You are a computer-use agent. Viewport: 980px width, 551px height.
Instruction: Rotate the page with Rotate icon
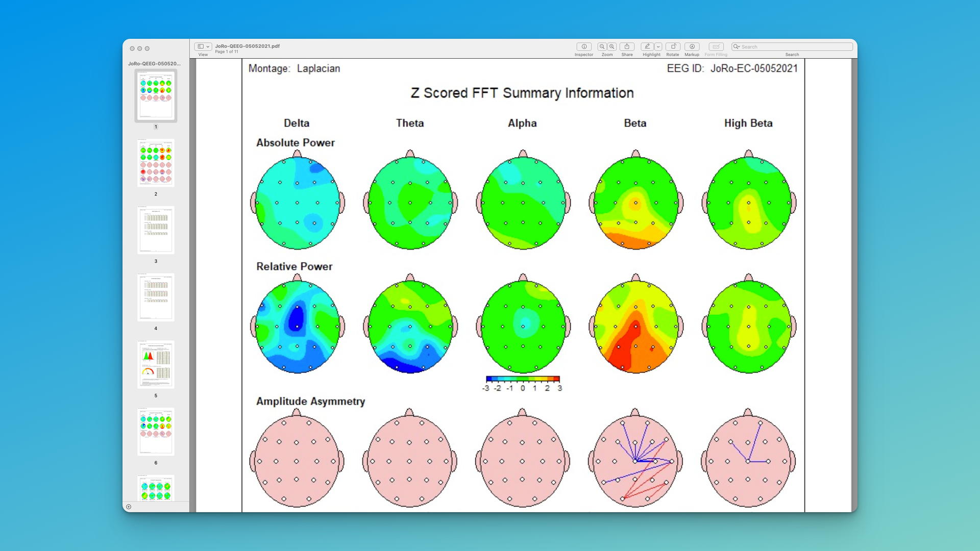(x=673, y=46)
